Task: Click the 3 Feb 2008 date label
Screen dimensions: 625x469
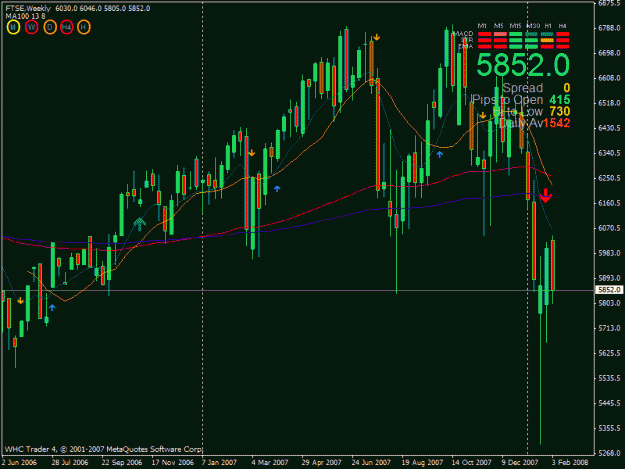Action: point(570,462)
